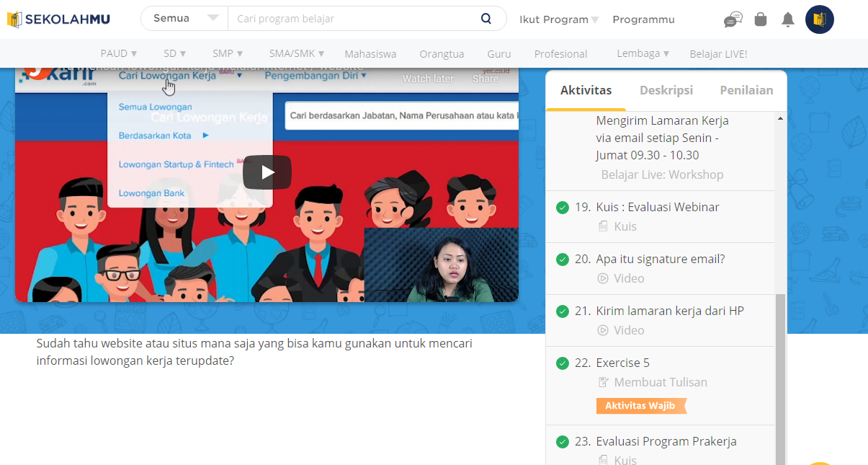Click the Belajar Live: Workshop label

click(x=662, y=174)
